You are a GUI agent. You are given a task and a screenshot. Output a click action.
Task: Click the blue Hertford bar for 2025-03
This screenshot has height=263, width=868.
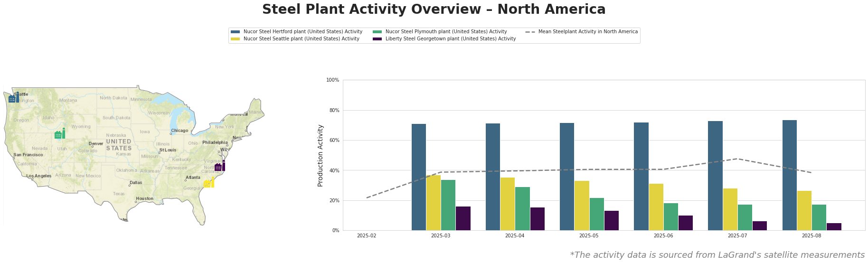419,177
